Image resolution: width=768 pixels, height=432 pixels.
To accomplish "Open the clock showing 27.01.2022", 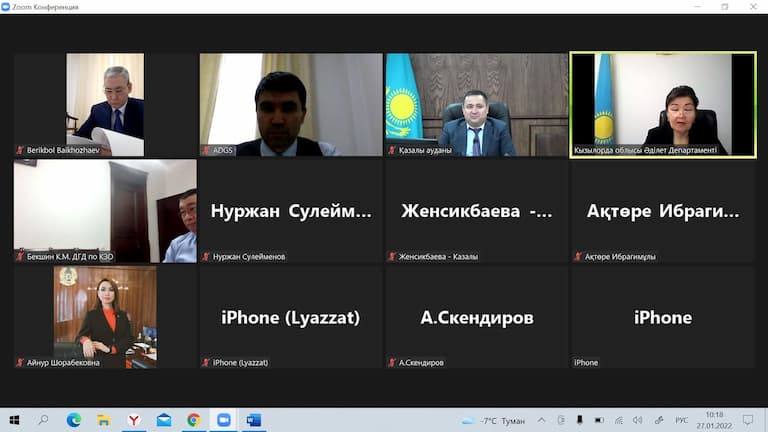I will (x=714, y=420).
